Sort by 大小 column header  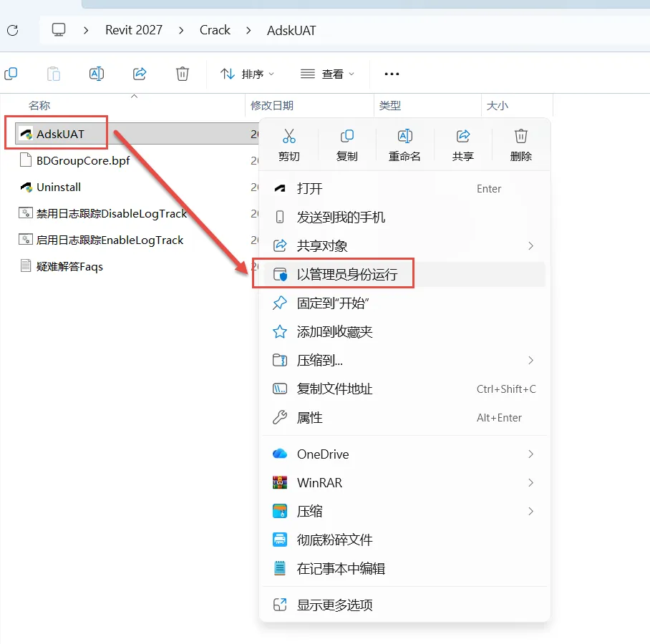coord(498,106)
